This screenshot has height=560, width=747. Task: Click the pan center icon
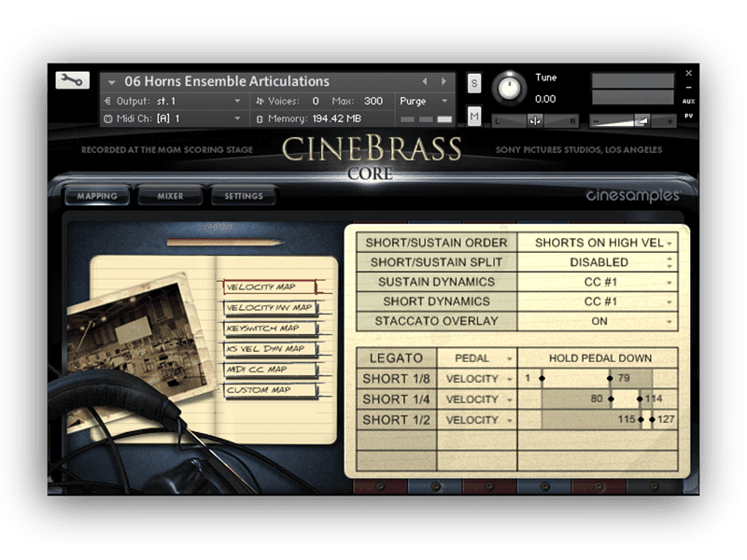coord(535,121)
